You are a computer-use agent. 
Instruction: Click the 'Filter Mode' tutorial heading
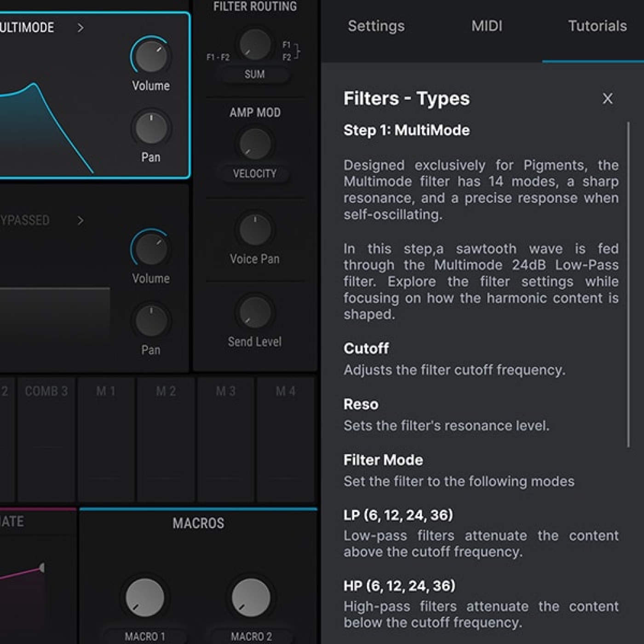[383, 460]
